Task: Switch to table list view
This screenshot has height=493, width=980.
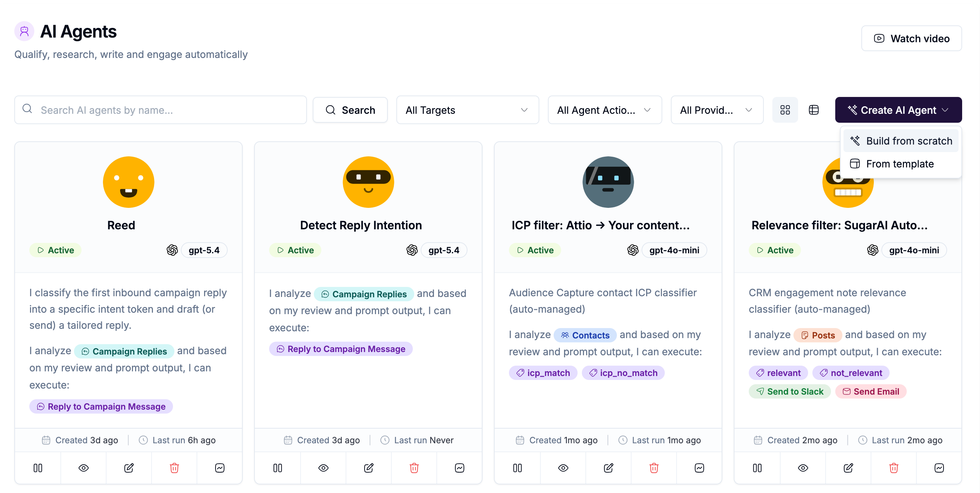Action: pos(813,110)
